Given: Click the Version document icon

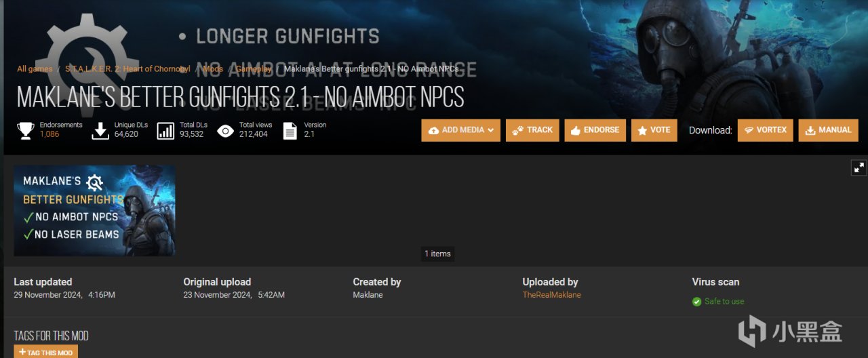Looking at the screenshot, I should [x=290, y=130].
